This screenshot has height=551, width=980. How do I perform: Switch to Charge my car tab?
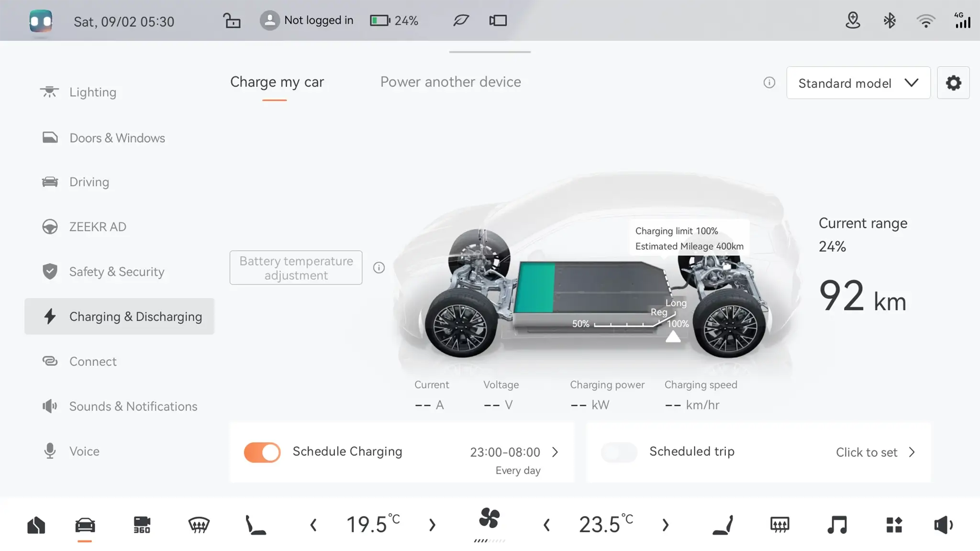(277, 82)
